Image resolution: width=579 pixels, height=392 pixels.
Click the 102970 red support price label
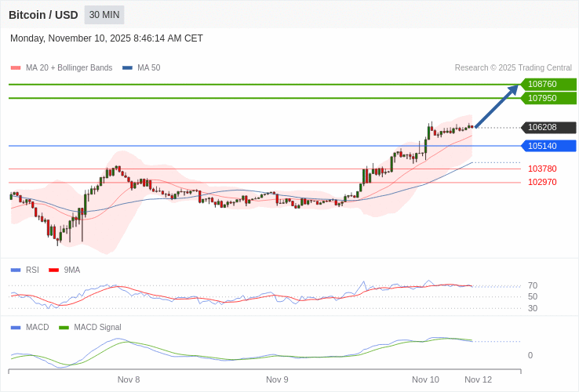(542, 182)
